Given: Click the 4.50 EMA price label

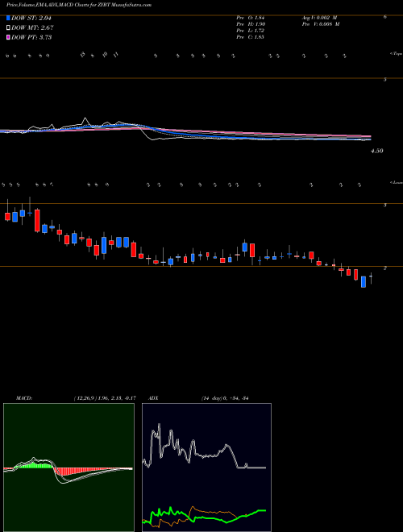Looking at the screenshot, I should coord(377,151).
